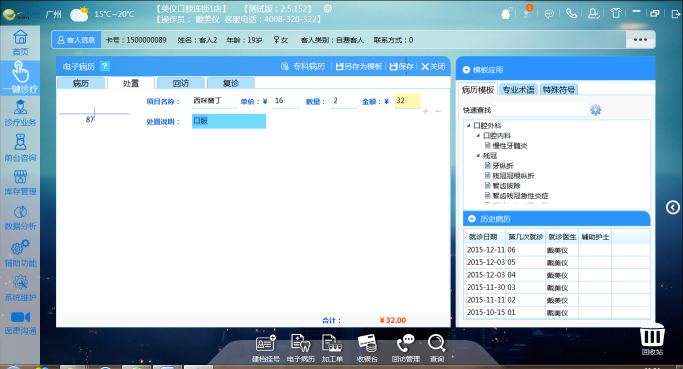Open the notification icon with badge 1
This screenshot has height=369, width=683.
tap(527, 13)
